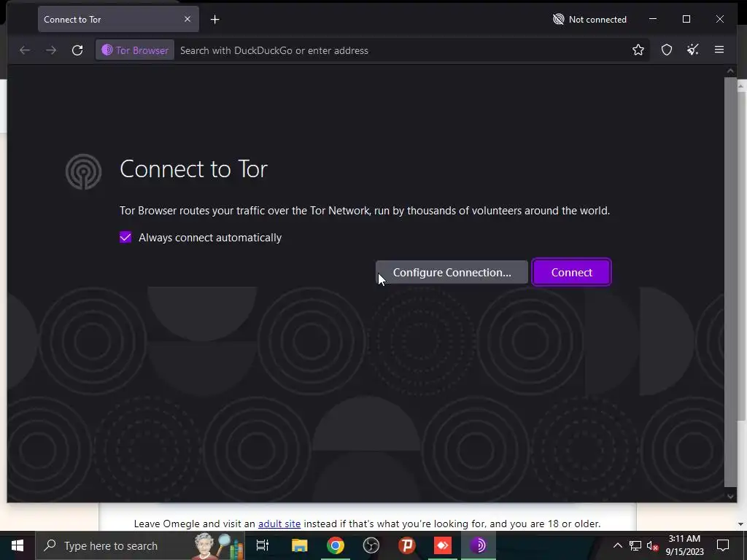The width and height of the screenshot is (747, 560).
Task: Open the security level shield
Action: (667, 50)
